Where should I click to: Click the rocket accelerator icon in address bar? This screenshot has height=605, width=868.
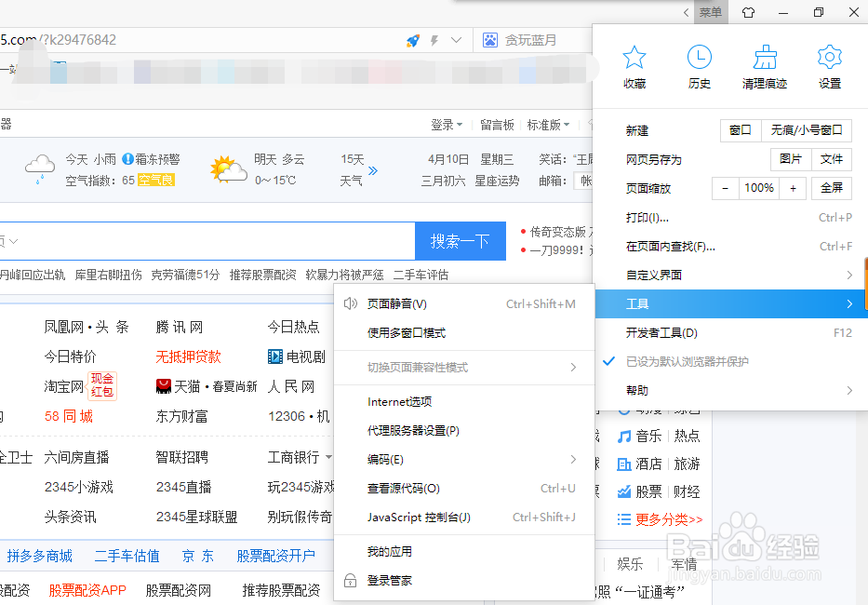tap(413, 40)
